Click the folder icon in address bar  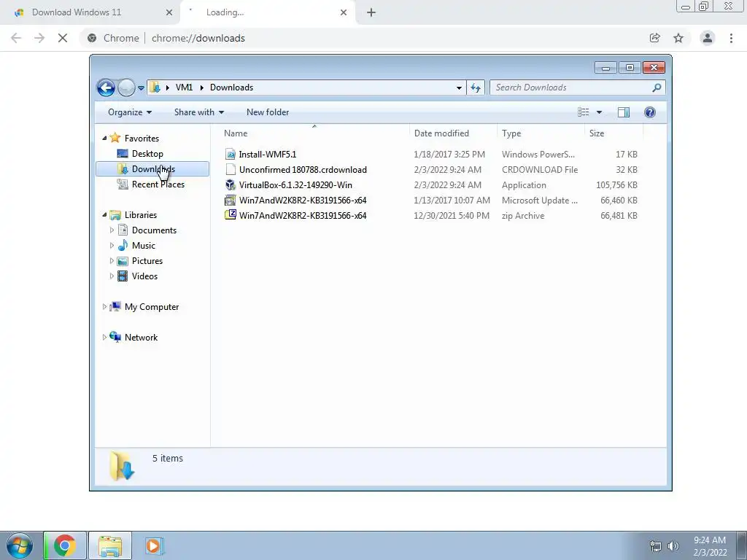tap(155, 87)
